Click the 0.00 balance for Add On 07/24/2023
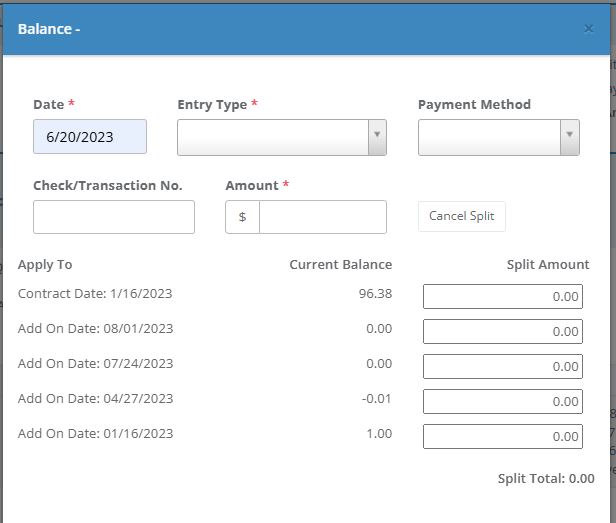 pyautogui.click(x=379, y=363)
